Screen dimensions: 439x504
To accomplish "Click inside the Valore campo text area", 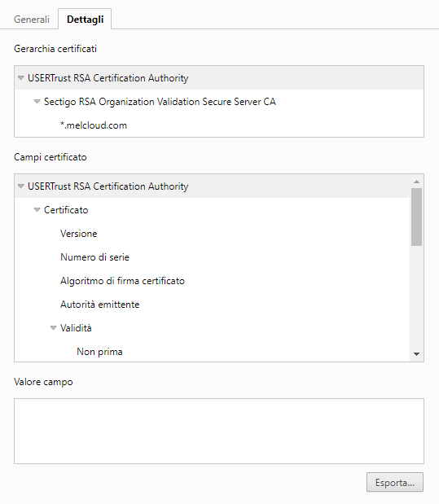I will click(x=219, y=431).
